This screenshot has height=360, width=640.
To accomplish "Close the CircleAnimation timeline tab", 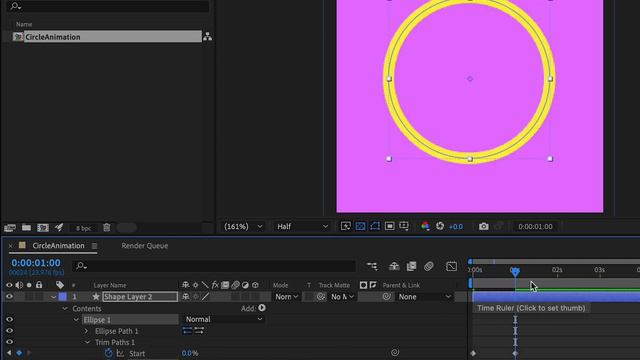I will click(10, 246).
